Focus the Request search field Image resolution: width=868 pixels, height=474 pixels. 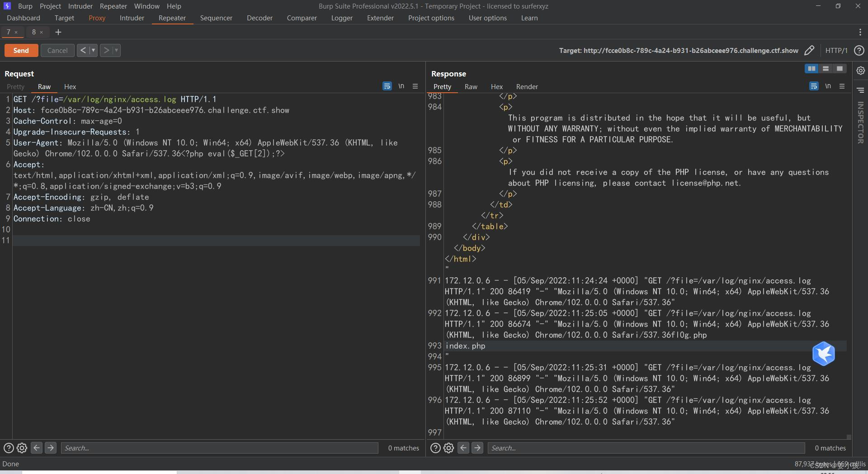click(220, 448)
